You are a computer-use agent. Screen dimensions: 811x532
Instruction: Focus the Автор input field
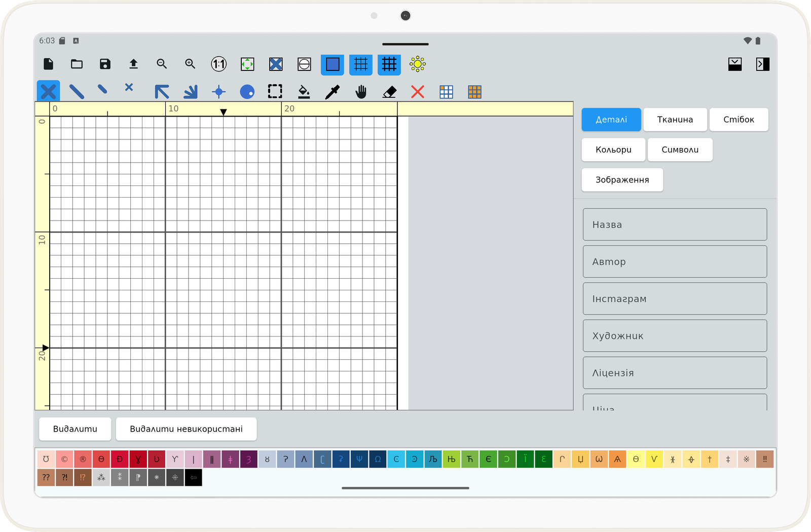[x=675, y=261]
